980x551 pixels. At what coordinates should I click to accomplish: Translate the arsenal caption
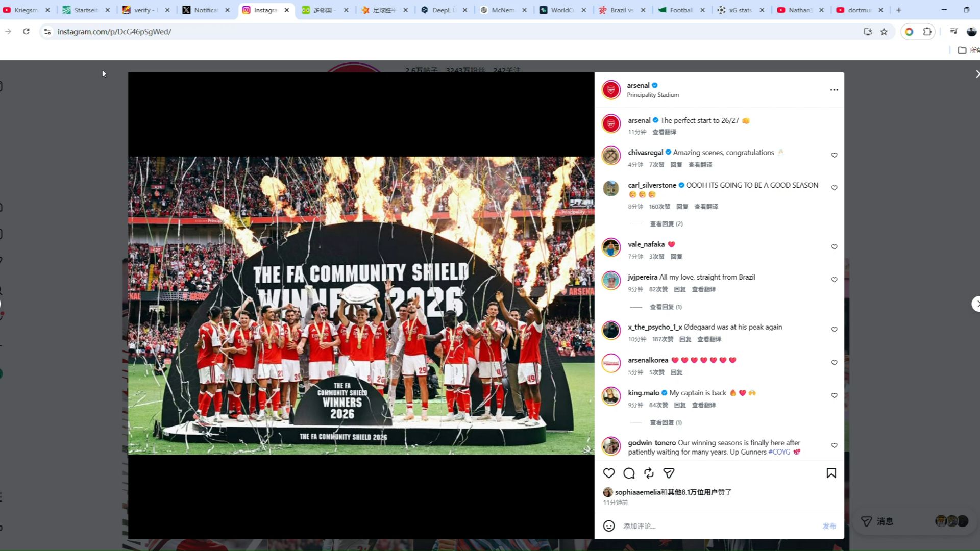tap(664, 132)
